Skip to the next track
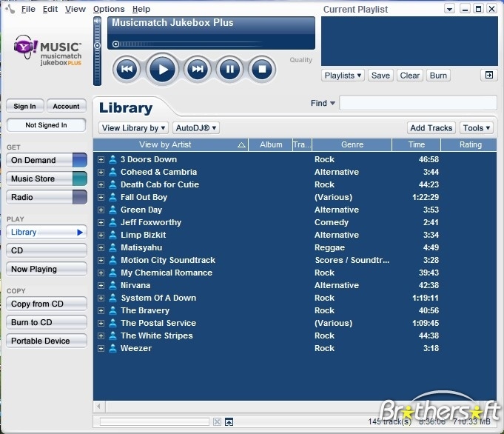 (x=198, y=69)
